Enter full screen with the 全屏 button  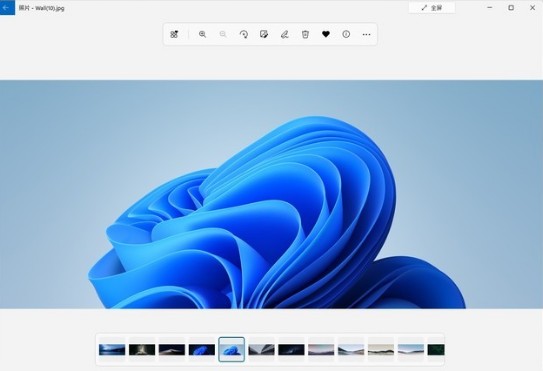coord(432,8)
